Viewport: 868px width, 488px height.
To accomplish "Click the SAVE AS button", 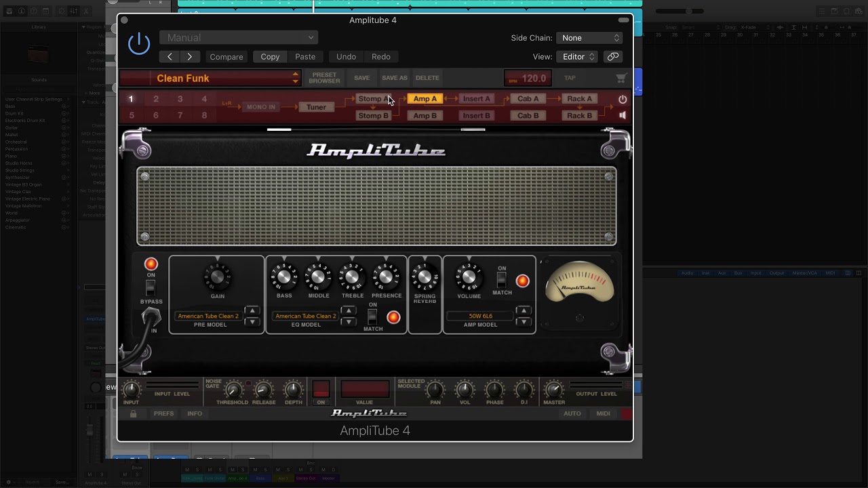I will [395, 78].
